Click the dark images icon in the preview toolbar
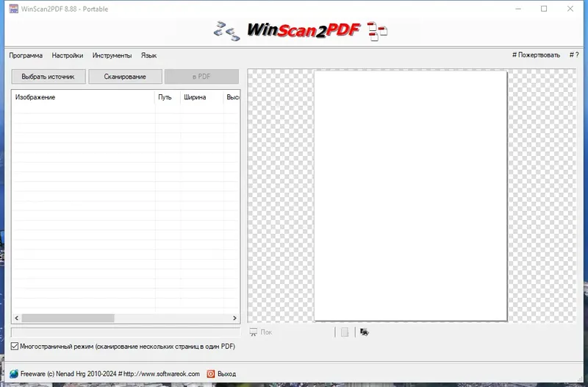Viewport: 588px width, 387px height. tap(364, 333)
